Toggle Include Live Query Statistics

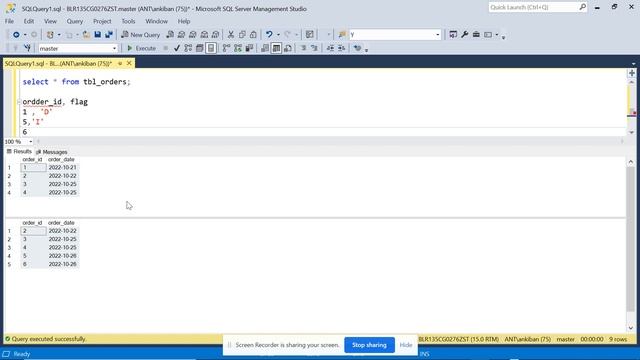pos(238,48)
